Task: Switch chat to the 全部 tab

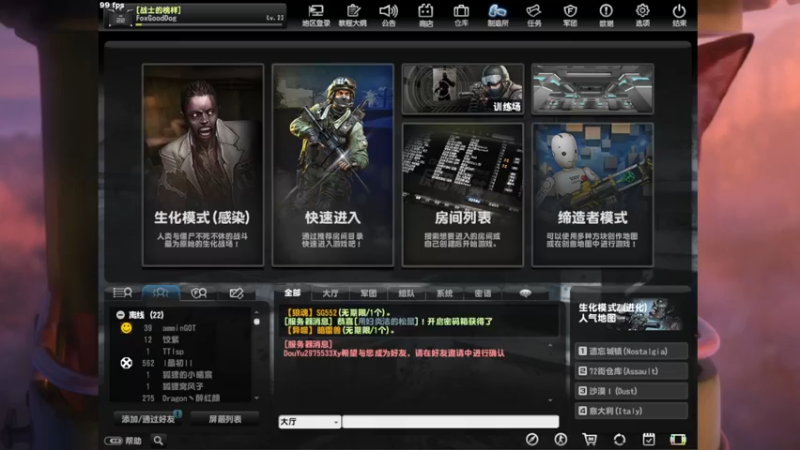Action: click(x=292, y=293)
